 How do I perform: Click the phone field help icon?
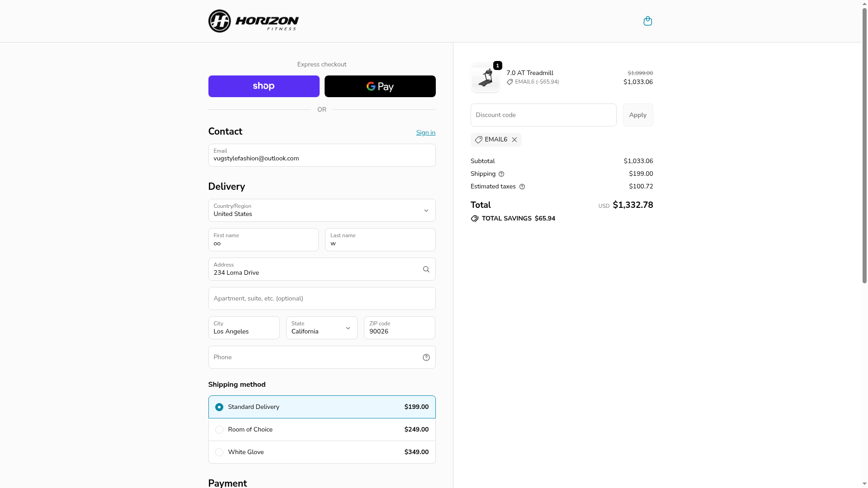point(426,357)
